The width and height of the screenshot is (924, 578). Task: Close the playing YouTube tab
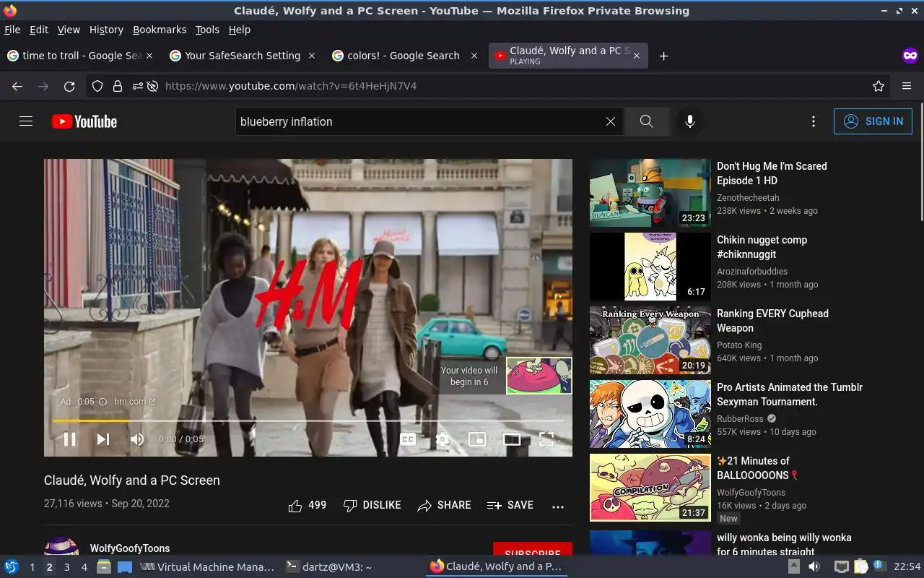(x=636, y=56)
